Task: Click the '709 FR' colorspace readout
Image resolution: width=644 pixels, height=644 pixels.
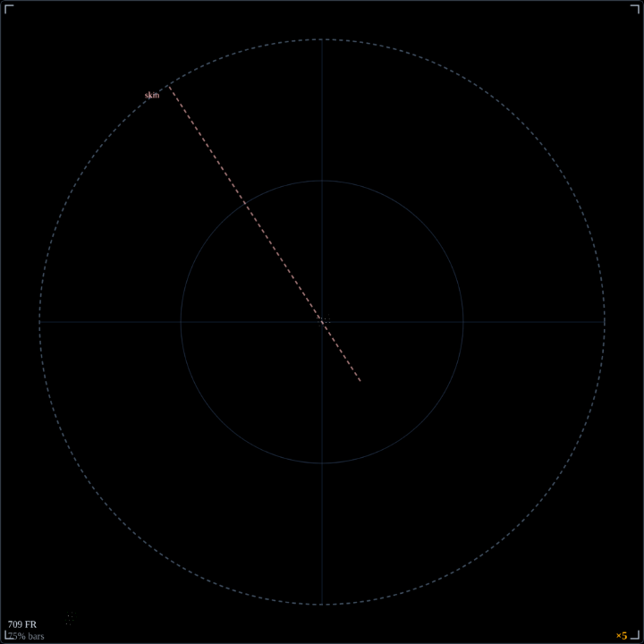Action: 22,624
